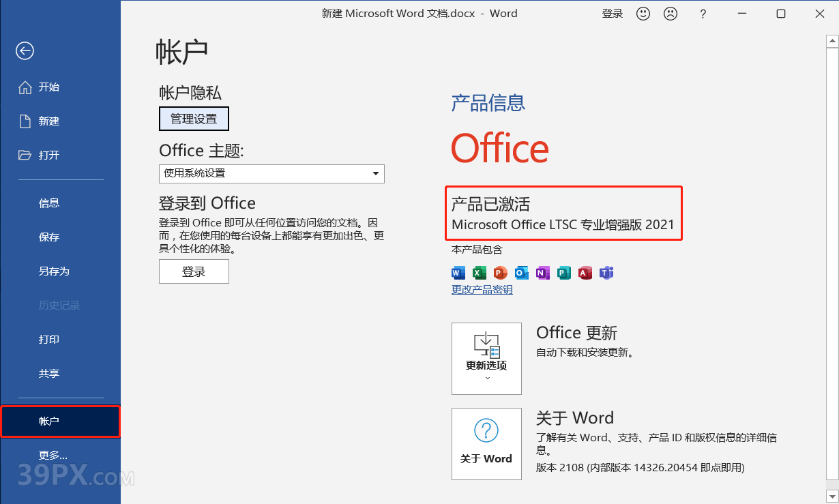Click the OneNote app icon under 本产品包含
The height and width of the screenshot is (504, 839).
pyautogui.click(x=543, y=273)
